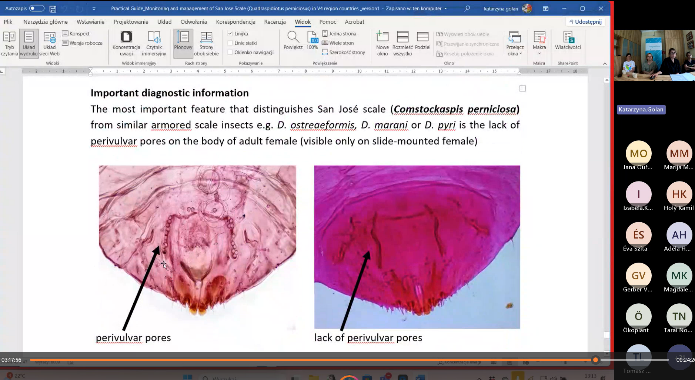Open the Plik menu
Screen dimensions: 695x380
point(8,22)
